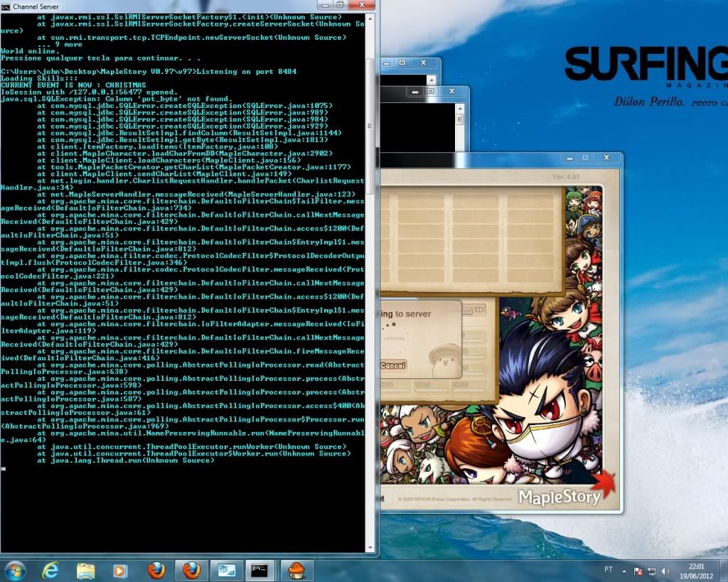Click the Action Center flag icon
728x582 pixels.
click(638, 571)
